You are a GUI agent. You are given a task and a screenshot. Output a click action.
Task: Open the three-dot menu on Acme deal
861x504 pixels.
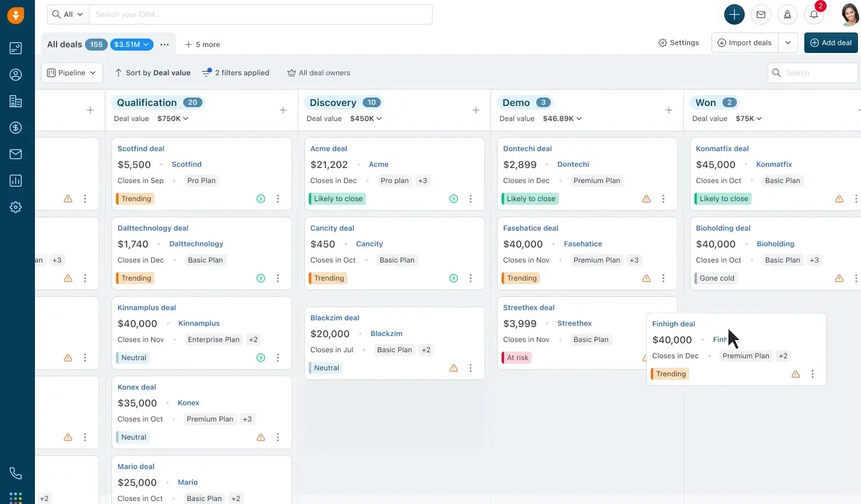coord(471,199)
